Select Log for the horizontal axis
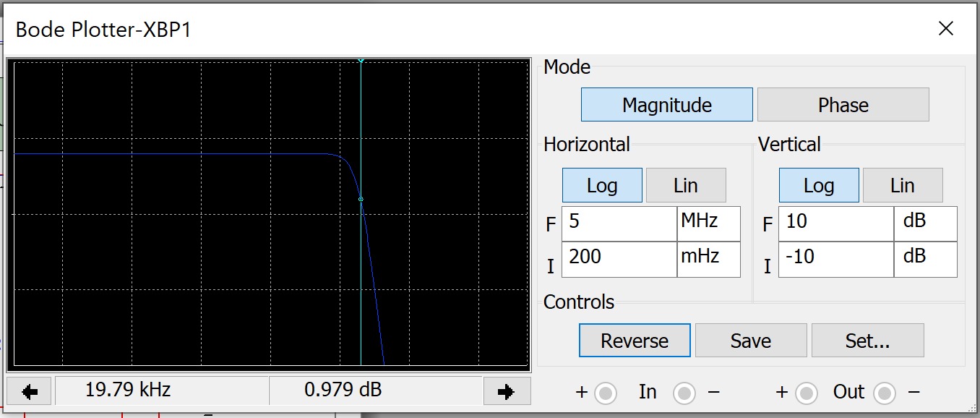Image resolution: width=980 pixels, height=418 pixels. pyautogui.click(x=601, y=184)
